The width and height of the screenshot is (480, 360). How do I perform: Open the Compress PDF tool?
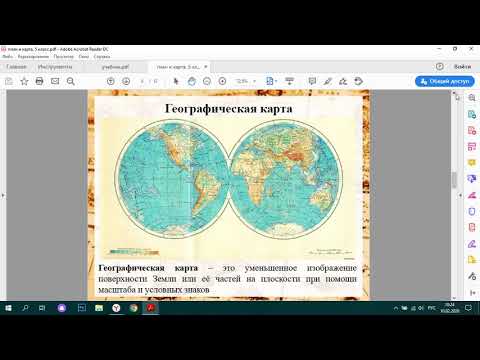pos(472,227)
